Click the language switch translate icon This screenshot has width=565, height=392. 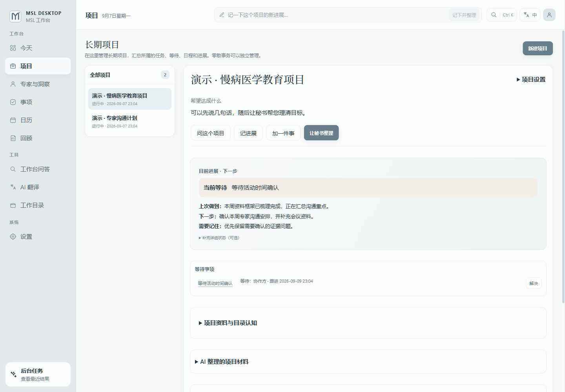point(527,15)
